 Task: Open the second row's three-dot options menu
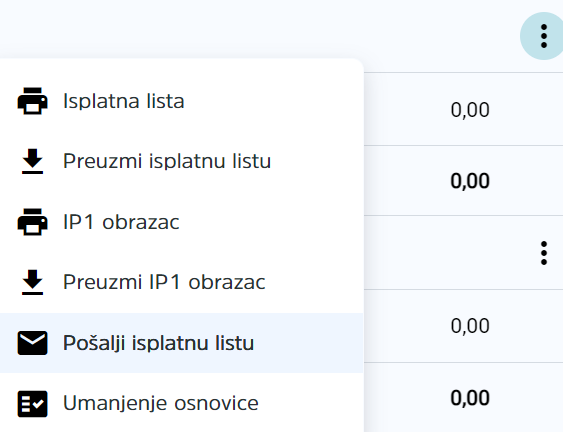(x=544, y=253)
